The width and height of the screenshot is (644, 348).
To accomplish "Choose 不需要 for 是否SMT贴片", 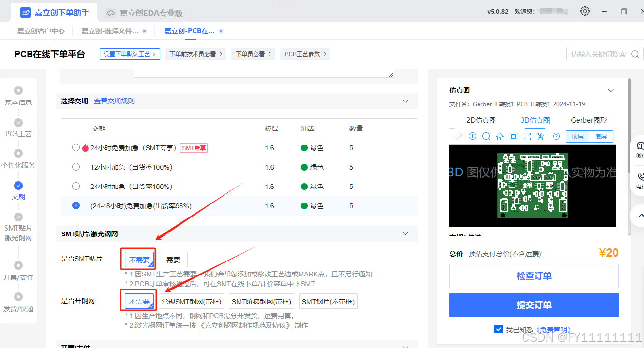I will click(x=139, y=260).
